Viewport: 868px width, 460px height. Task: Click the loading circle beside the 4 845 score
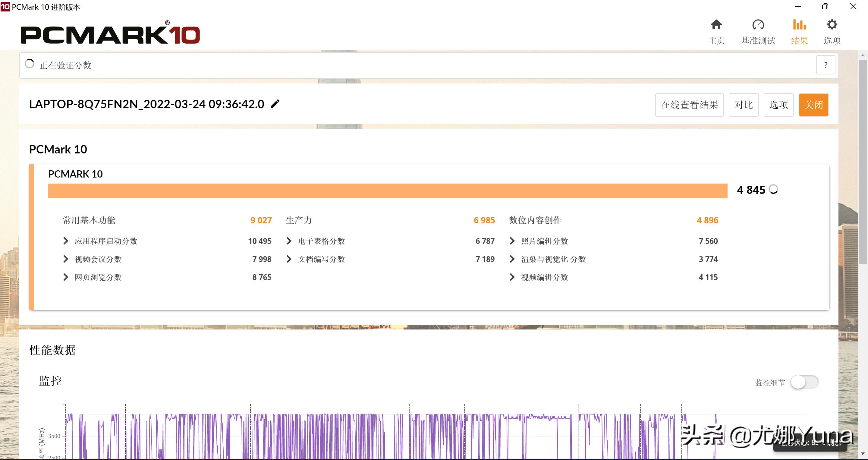pos(773,189)
